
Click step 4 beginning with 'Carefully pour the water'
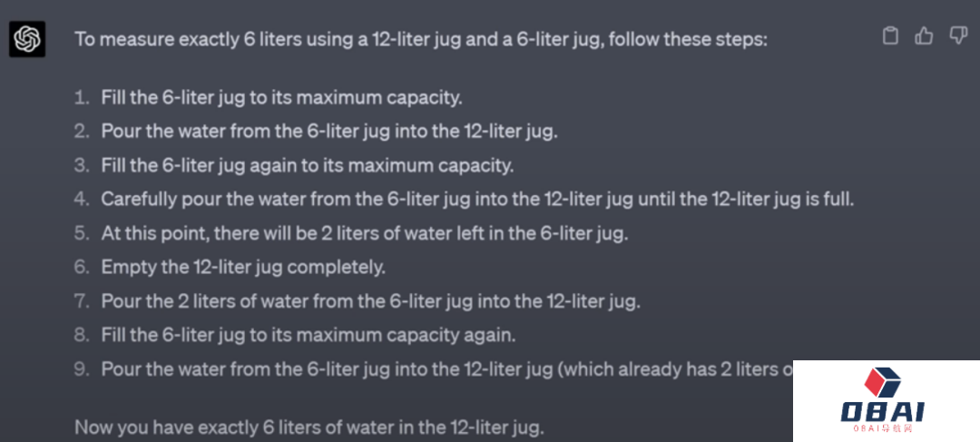pyautogui.click(x=477, y=199)
